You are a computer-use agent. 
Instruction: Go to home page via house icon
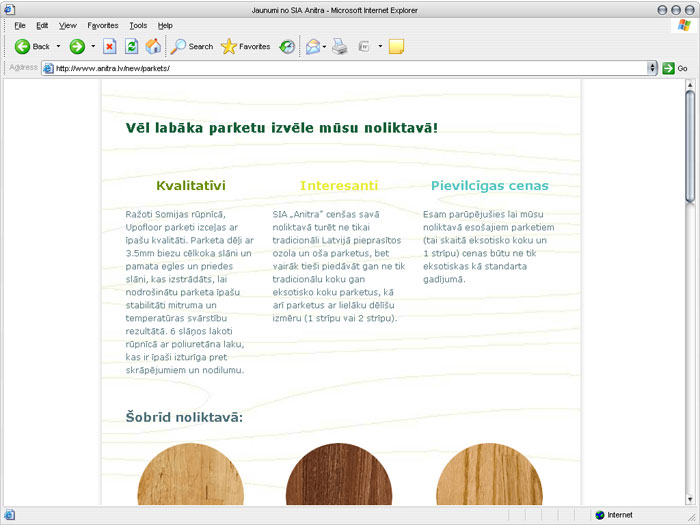tap(153, 46)
